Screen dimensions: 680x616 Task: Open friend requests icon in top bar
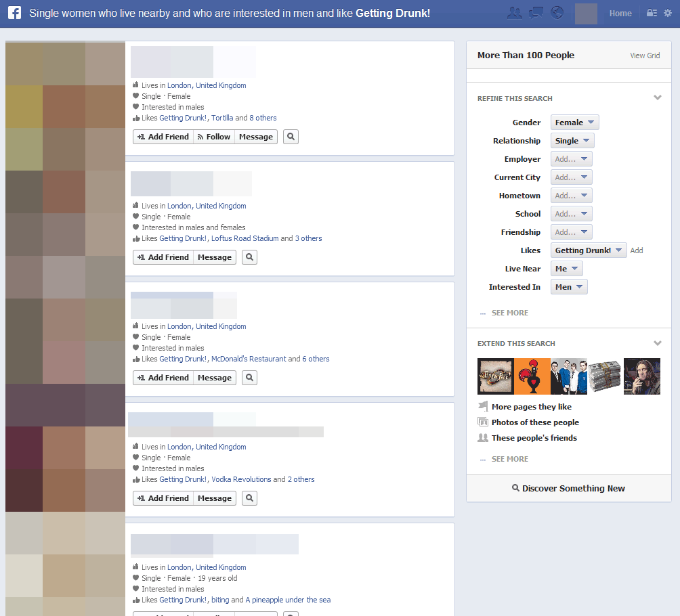[x=514, y=13]
